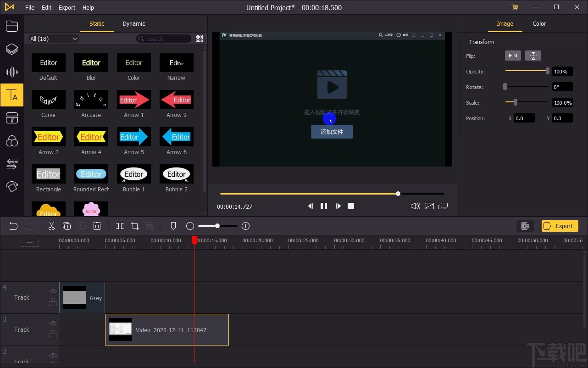
Task: Toggle horizontal flip in Transform panel
Action: [x=512, y=56]
